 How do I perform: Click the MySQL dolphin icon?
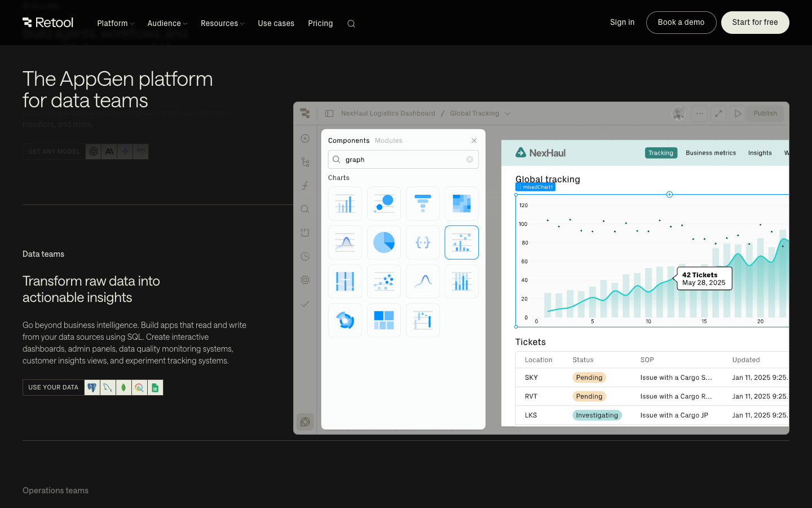(108, 388)
